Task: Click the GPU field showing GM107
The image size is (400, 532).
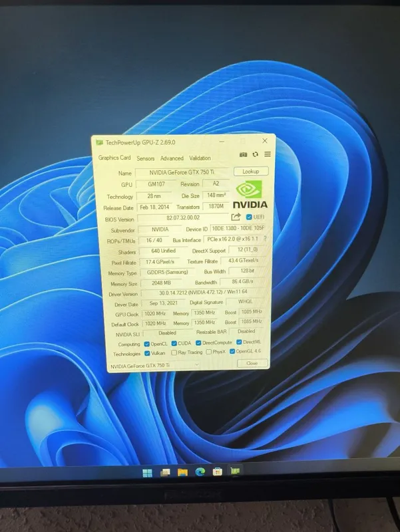Action: (x=156, y=184)
